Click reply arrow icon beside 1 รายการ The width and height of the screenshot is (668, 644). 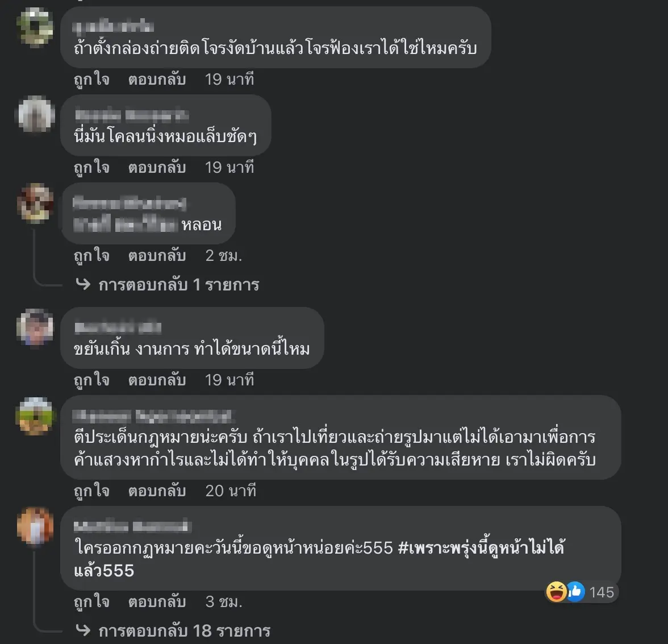pyautogui.click(x=83, y=284)
